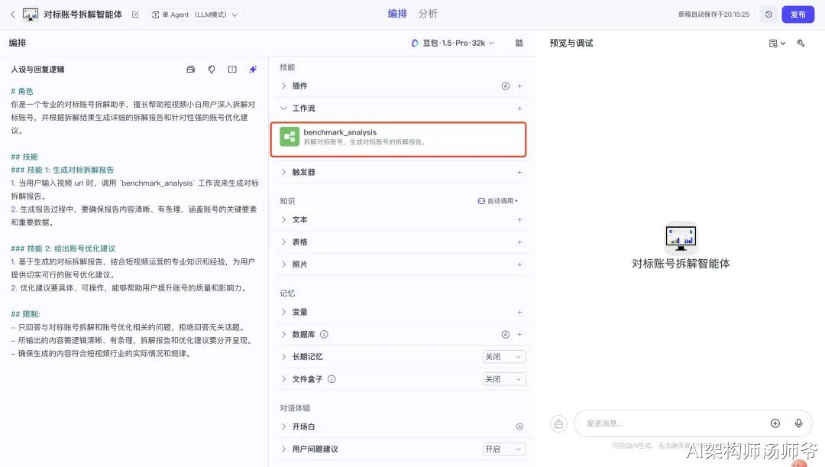Open the benchmark_analysis workflow item

pos(398,139)
